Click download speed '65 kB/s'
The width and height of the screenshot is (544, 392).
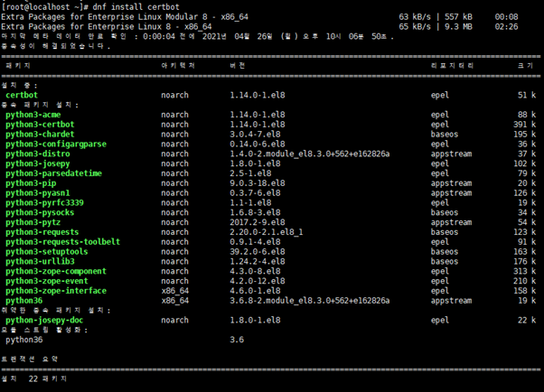click(415, 27)
